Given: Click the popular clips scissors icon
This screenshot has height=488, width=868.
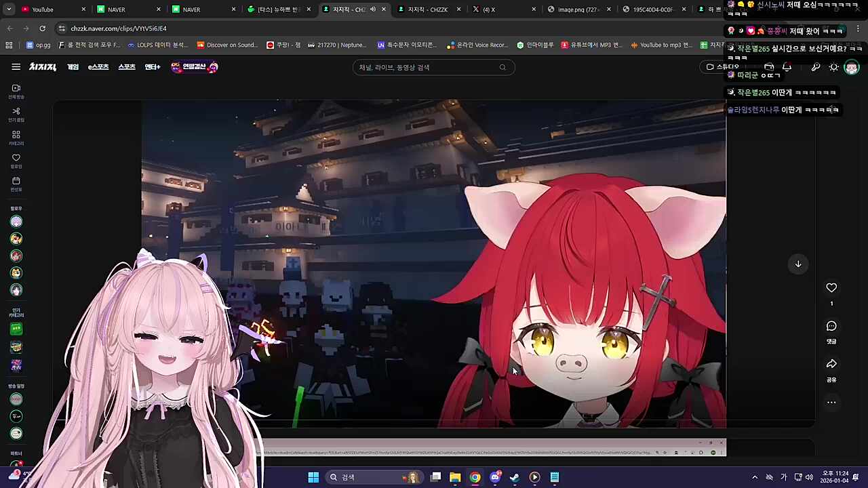Looking at the screenshot, I should [16, 111].
